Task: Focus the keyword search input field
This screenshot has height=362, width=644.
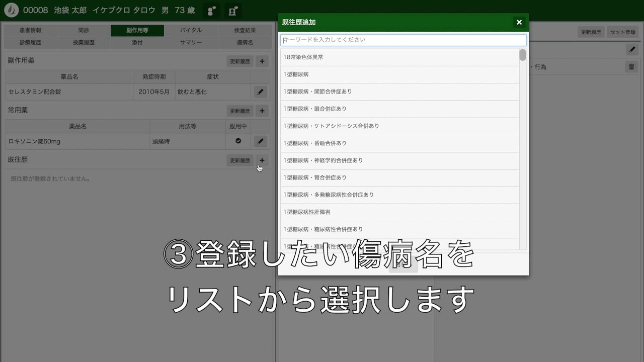Action: coord(403,40)
